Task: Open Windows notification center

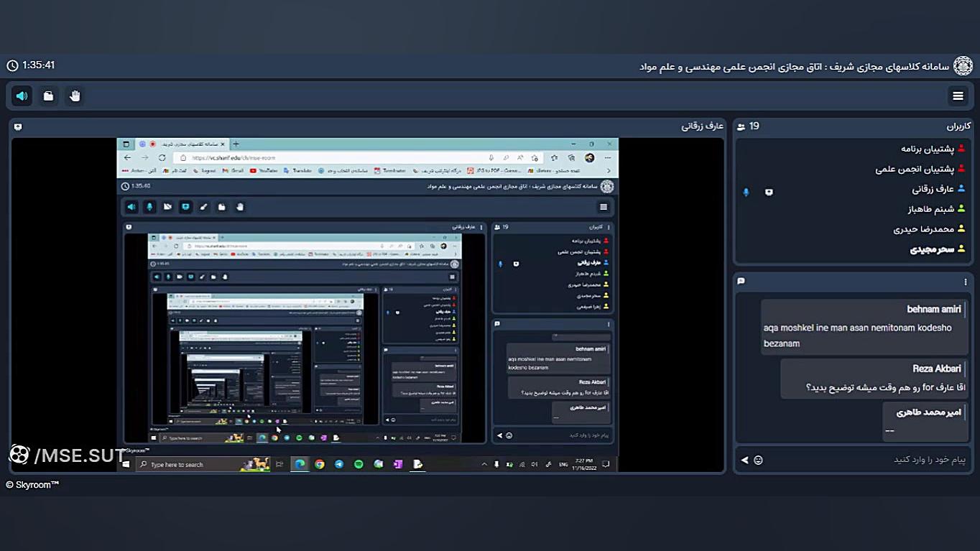Action: click(x=606, y=464)
